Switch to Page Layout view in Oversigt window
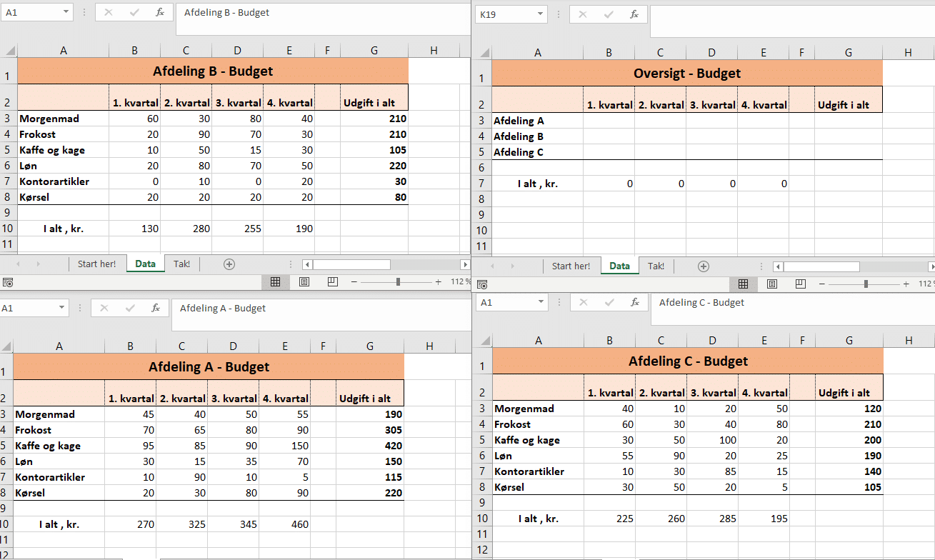Viewport: 935px width, 560px height. [772, 284]
